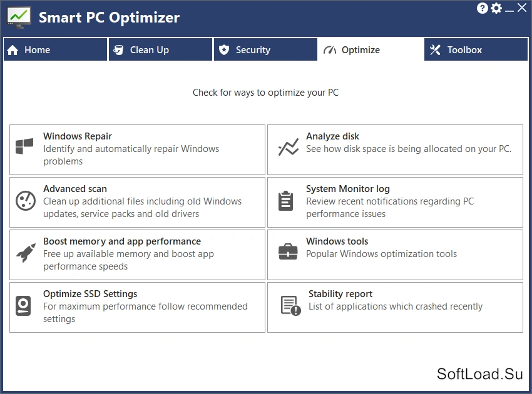The width and height of the screenshot is (532, 394).
Task: Click the toolbox icon for Windows tools
Action: click(x=288, y=251)
